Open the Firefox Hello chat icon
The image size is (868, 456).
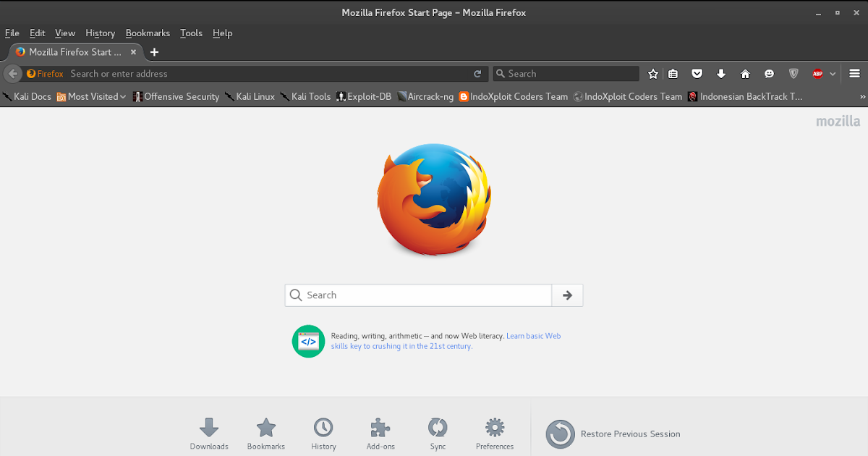coord(769,73)
